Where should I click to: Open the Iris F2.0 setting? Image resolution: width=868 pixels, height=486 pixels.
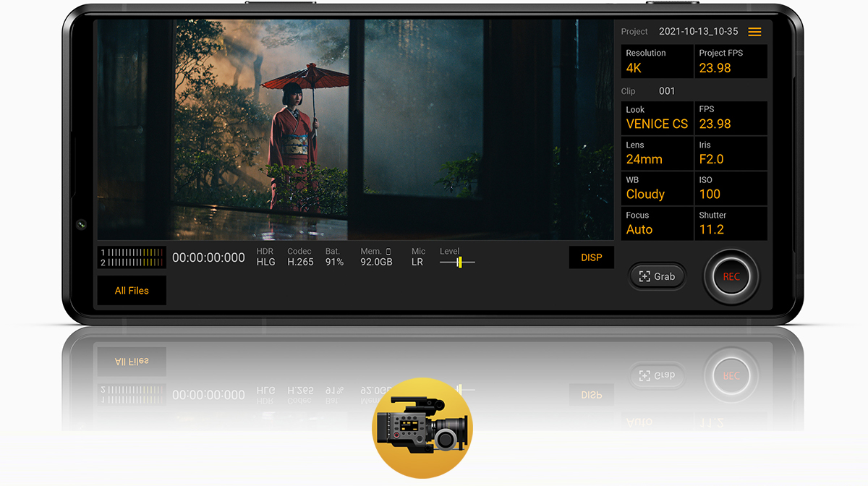[731, 153]
